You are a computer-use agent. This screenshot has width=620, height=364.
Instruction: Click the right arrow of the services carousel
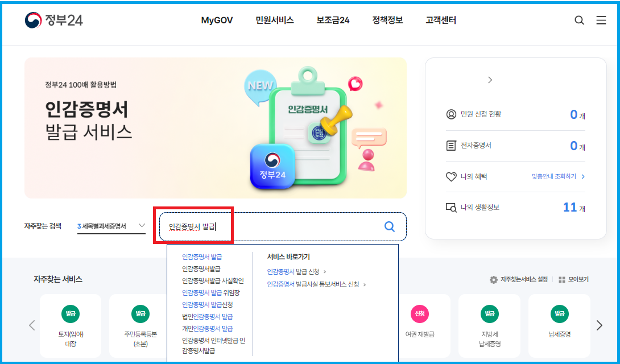pyautogui.click(x=600, y=325)
